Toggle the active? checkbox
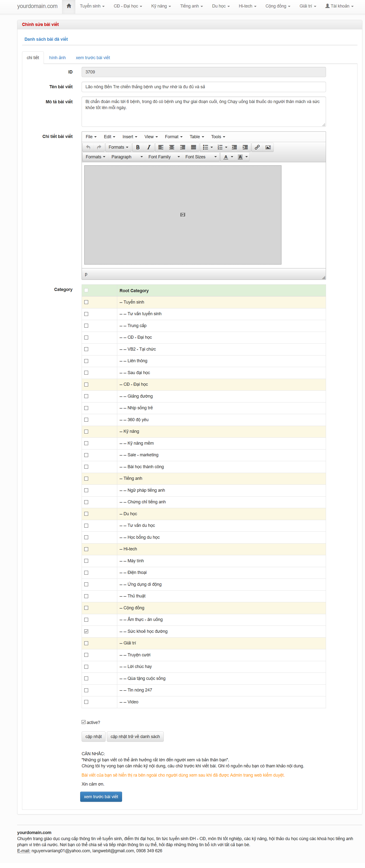Image resolution: width=365 pixels, height=868 pixels. (x=84, y=722)
